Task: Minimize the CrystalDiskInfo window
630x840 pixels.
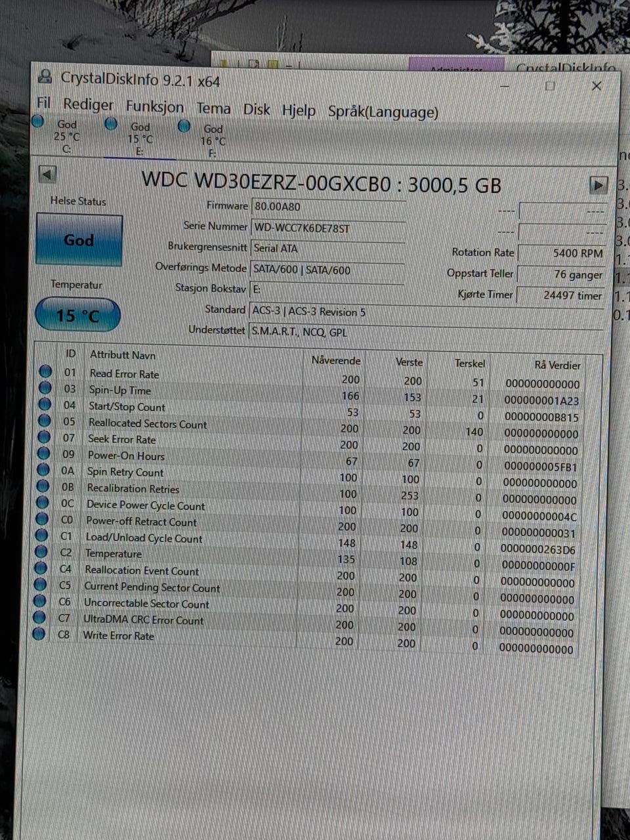Action: click(x=505, y=86)
